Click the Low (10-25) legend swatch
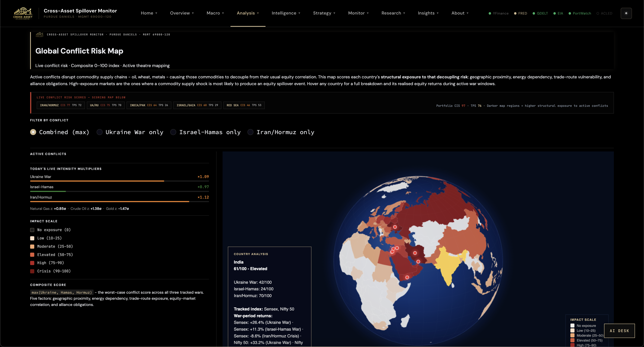 tap(32, 238)
